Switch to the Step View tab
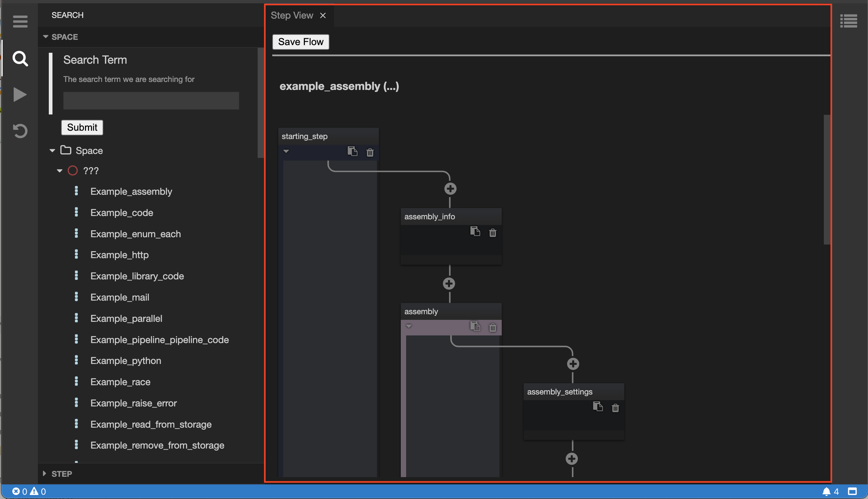868x499 pixels. 292,15
